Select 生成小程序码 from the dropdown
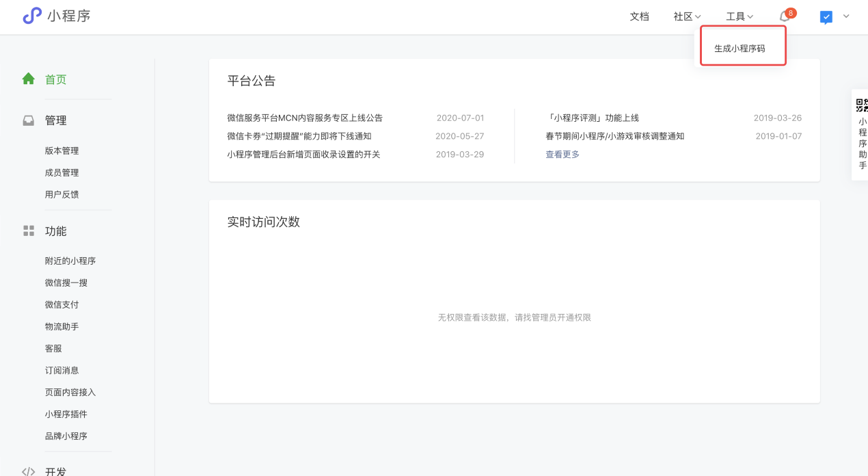The image size is (868, 476). pyautogui.click(x=740, y=49)
